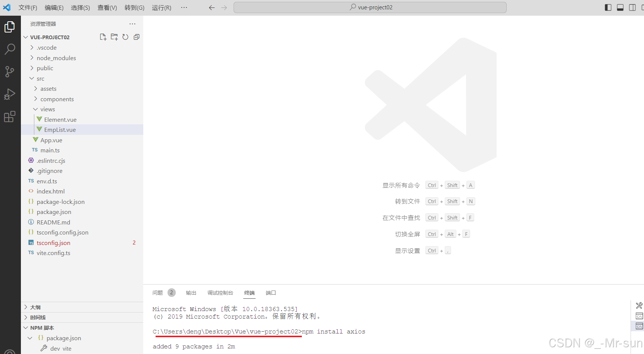Screen dimensions: 644x354
Task: Open vite.config.ts file
Action: point(82,253)
